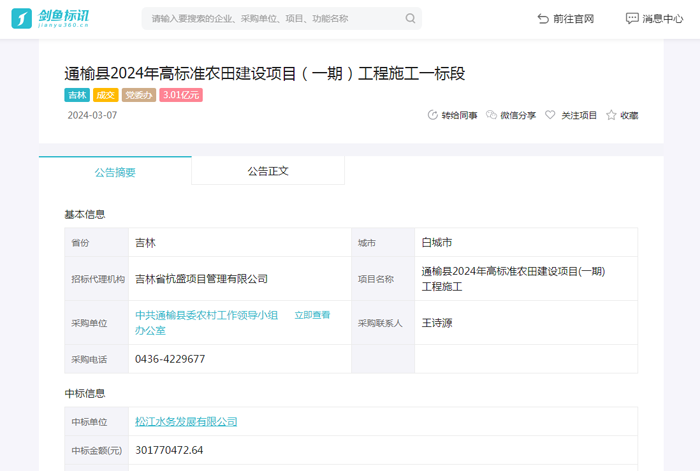
Task: Click the 转给同事 forward icon
Action: [433, 115]
